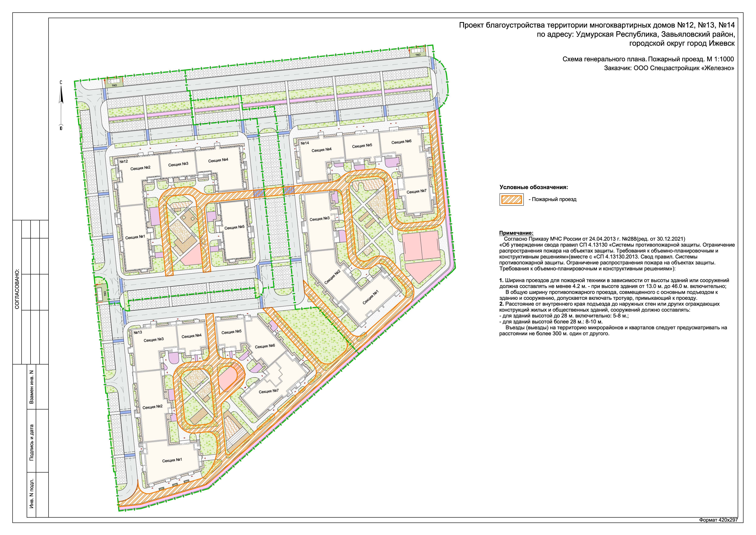This screenshot has width=756, height=535.
Task: Click 'Секция №6' of building №14
Action: [x=401, y=142]
